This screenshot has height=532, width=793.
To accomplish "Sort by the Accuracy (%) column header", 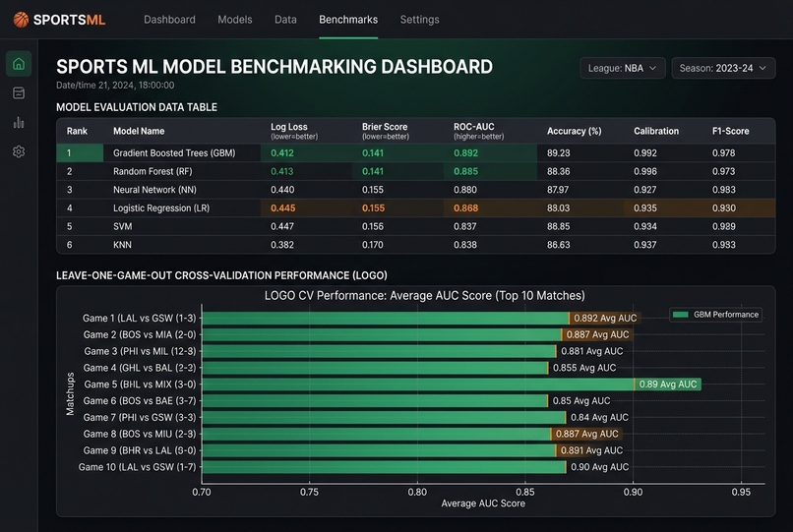I will click(x=574, y=131).
